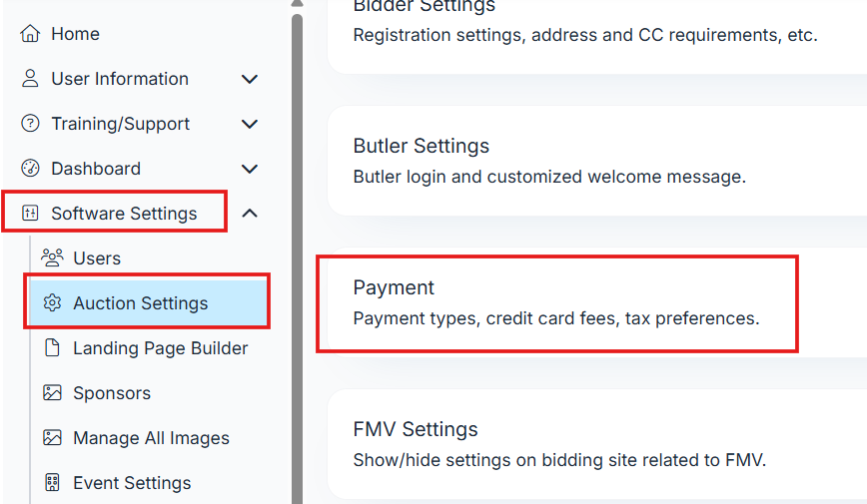Image resolution: width=867 pixels, height=504 pixels.
Task: Select Manage All Images in the sidebar
Action: (150, 438)
